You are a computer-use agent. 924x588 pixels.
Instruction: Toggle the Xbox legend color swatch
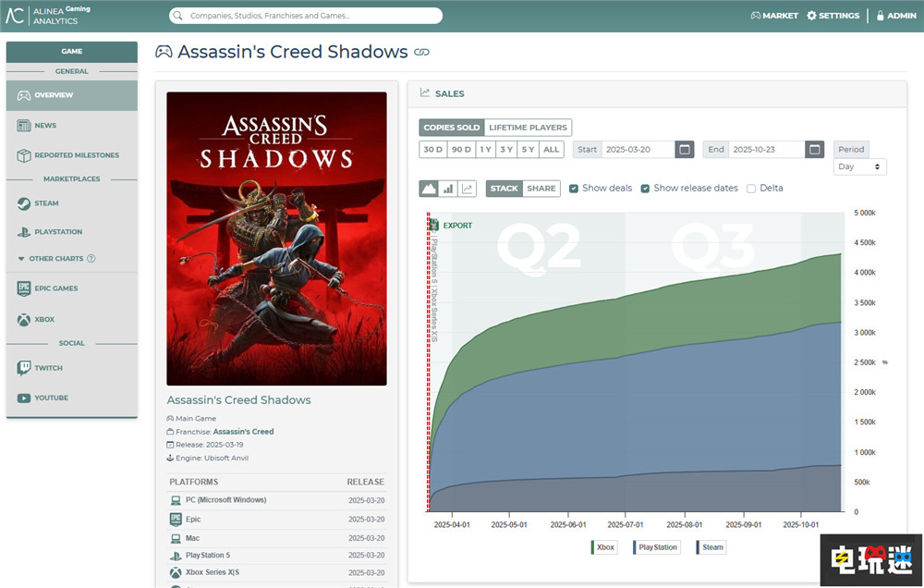592,547
